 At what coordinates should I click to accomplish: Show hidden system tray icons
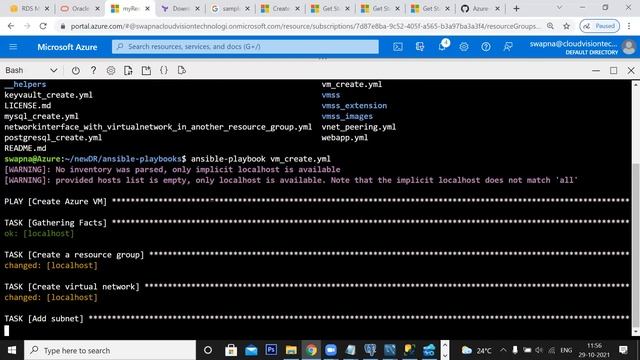point(503,350)
